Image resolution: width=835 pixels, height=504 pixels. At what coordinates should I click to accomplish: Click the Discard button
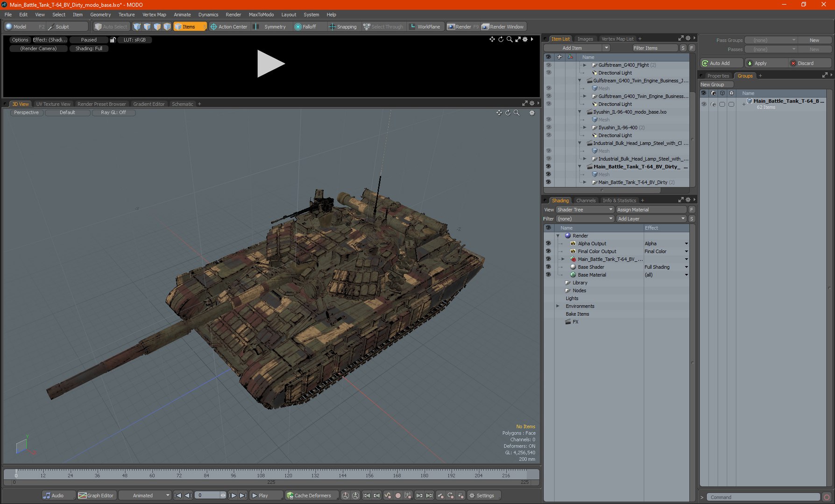[810, 63]
